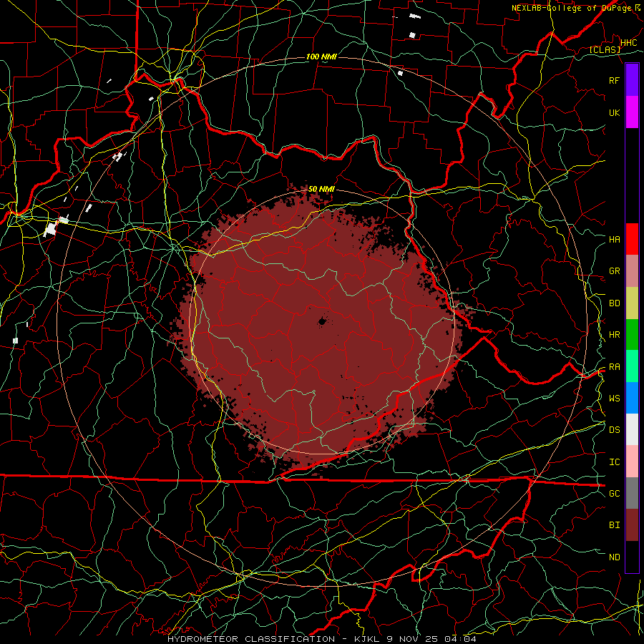The width and height of the screenshot is (644, 644).
Task: Click the 50 NMI range ring label
Action: click(x=321, y=189)
